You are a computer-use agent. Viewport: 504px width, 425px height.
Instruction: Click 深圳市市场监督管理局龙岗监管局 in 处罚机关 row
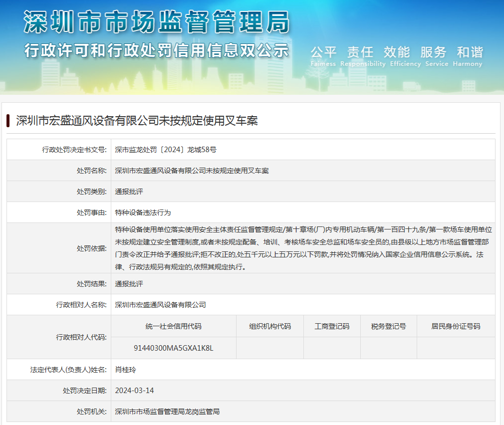coord(167,412)
